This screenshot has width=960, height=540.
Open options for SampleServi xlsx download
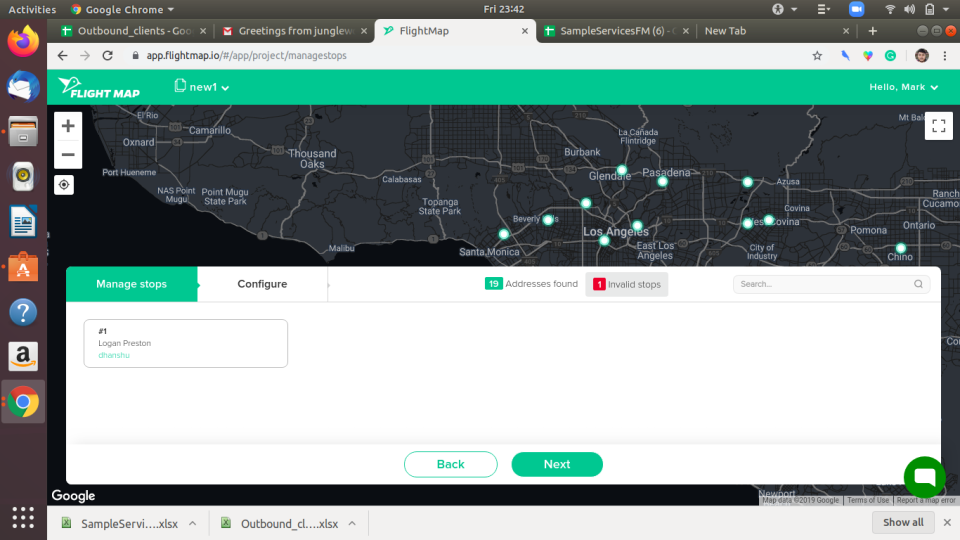point(193,523)
